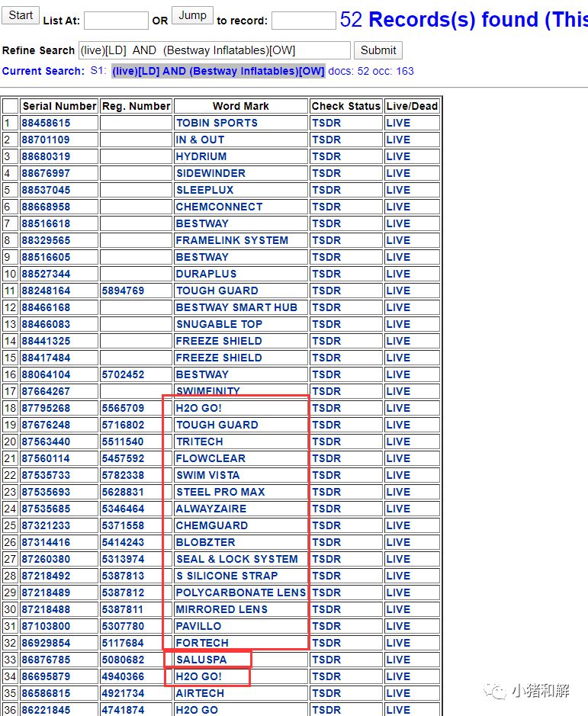
Task: Open registration number 5565709
Action: 123,408
